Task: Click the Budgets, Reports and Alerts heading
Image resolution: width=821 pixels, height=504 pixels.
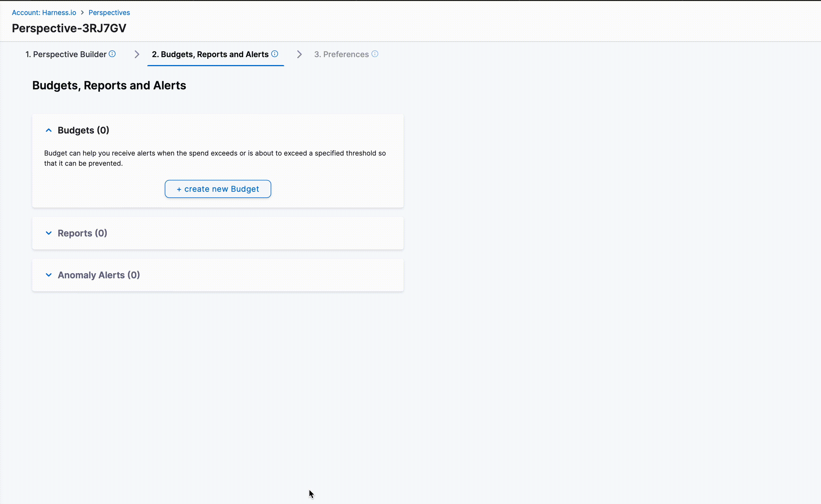Action: point(109,86)
